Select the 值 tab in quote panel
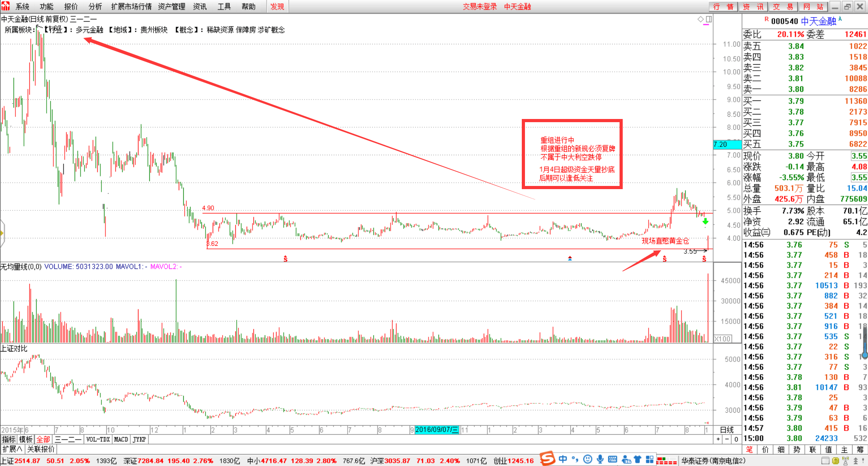Viewport: 868px width, 466px height. [x=829, y=449]
